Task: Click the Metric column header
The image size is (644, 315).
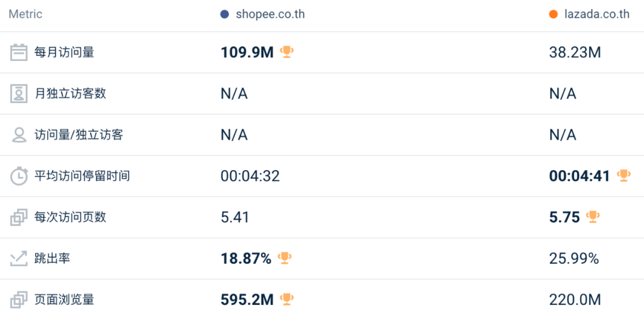Action: (26, 14)
